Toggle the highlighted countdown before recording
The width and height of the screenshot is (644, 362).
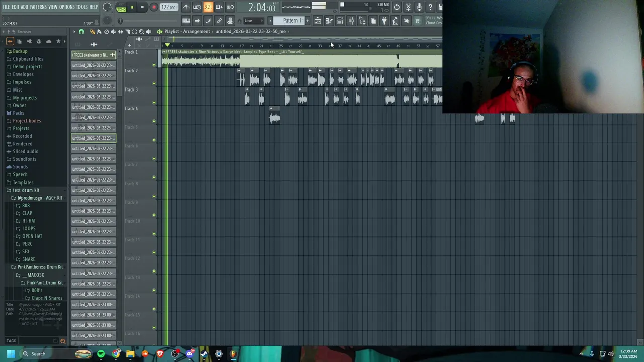[208, 7]
